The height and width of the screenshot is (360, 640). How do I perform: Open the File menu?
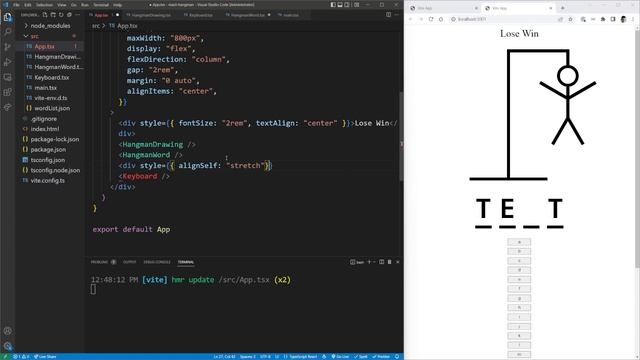pos(16,5)
